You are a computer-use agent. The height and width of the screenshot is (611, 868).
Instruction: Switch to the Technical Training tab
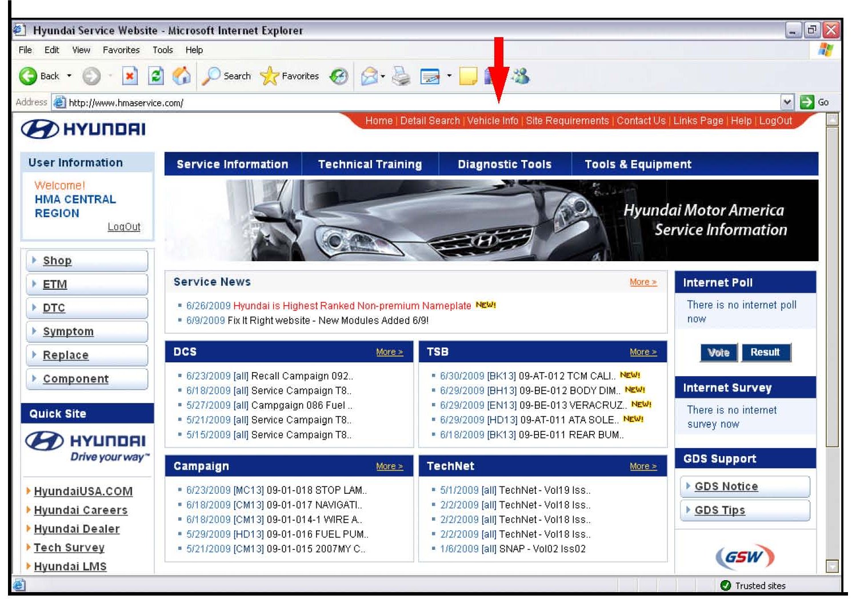370,165
